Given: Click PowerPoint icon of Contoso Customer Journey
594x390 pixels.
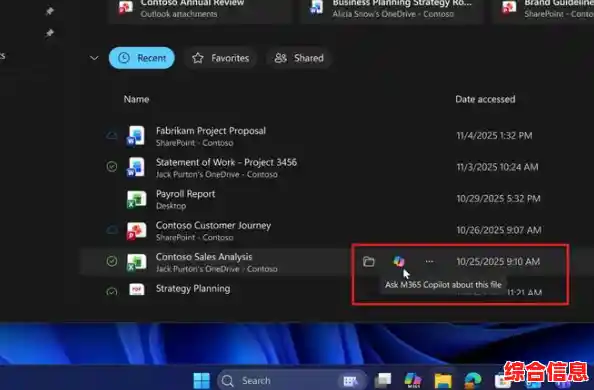Looking at the screenshot, I should (x=136, y=230).
